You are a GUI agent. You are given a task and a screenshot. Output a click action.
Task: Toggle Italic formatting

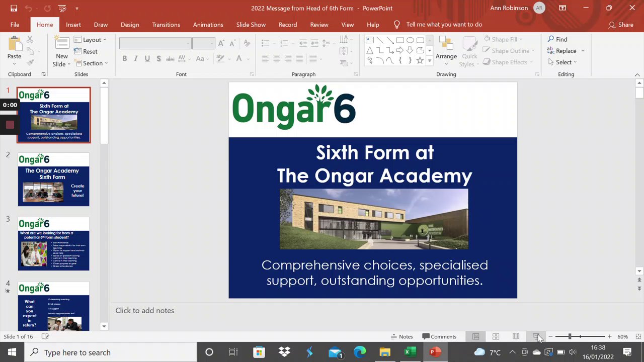pos(135,58)
